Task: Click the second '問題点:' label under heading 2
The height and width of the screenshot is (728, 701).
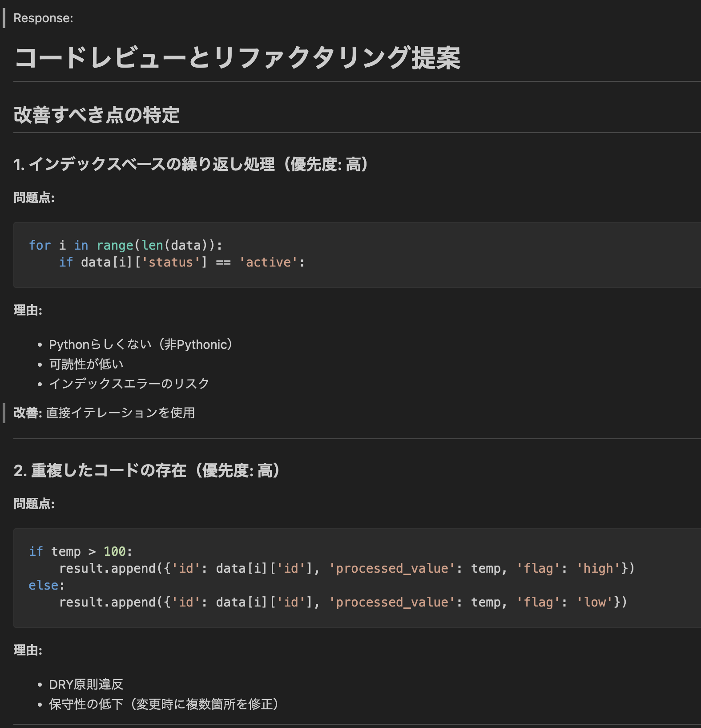Action: (x=34, y=504)
